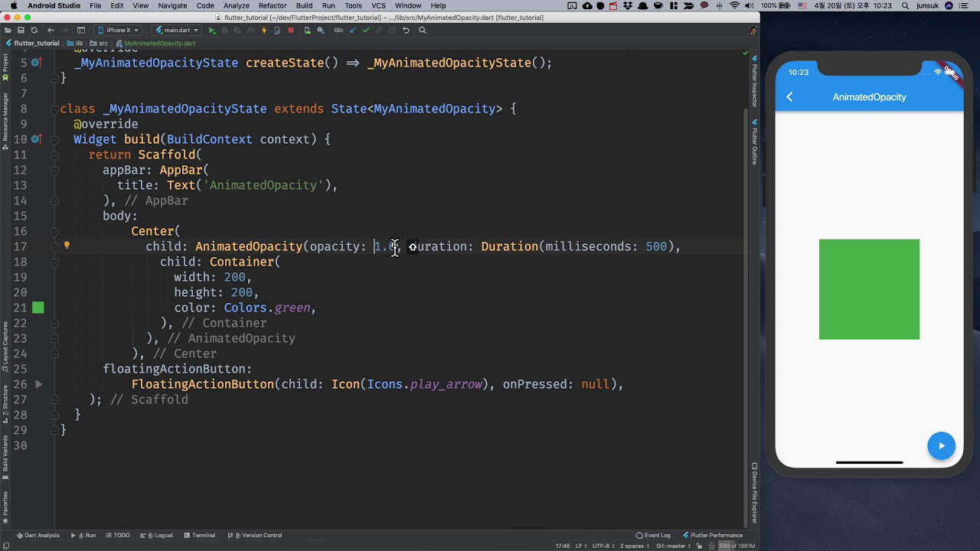Click the inspection green checkmark above scrollbar
The image size is (980, 551).
(x=745, y=54)
